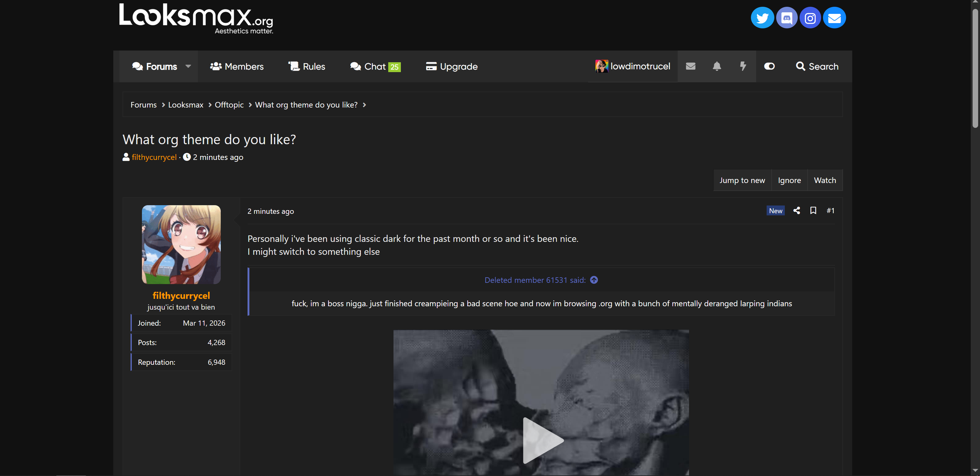Open the Offtopic breadcrumb link
The width and height of the screenshot is (980, 476).
[229, 105]
